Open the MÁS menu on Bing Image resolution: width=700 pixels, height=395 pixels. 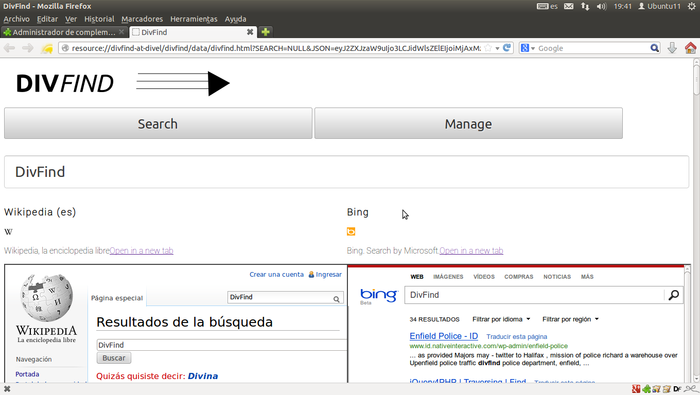pyautogui.click(x=587, y=277)
